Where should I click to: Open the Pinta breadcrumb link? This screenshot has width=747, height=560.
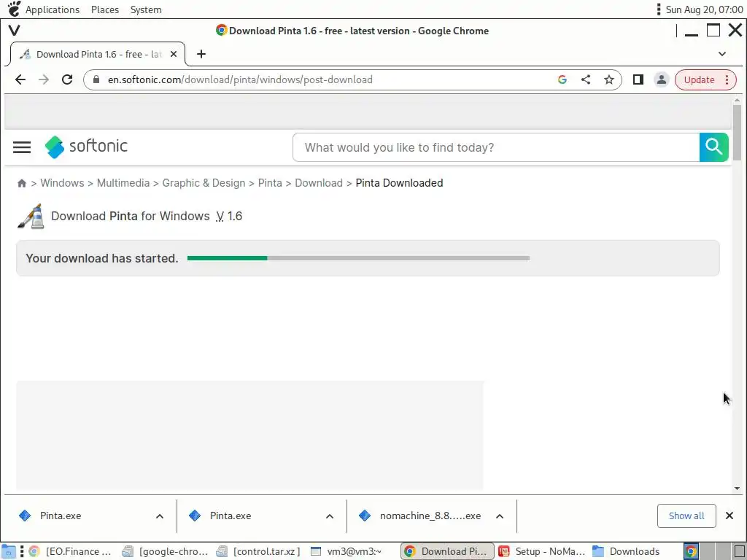[270, 183]
